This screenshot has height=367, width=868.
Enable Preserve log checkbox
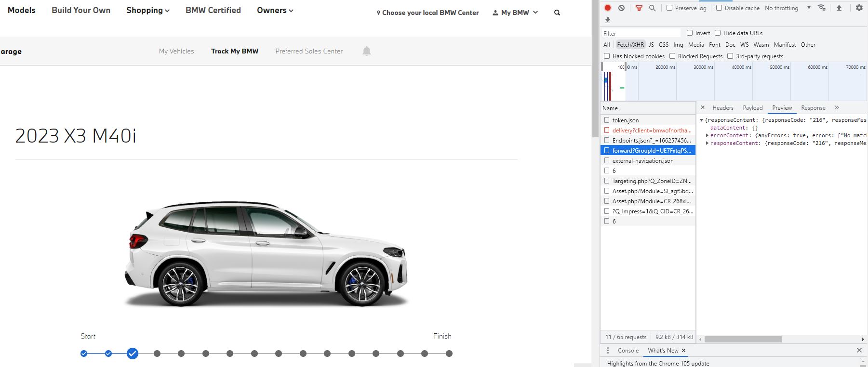[x=669, y=8]
